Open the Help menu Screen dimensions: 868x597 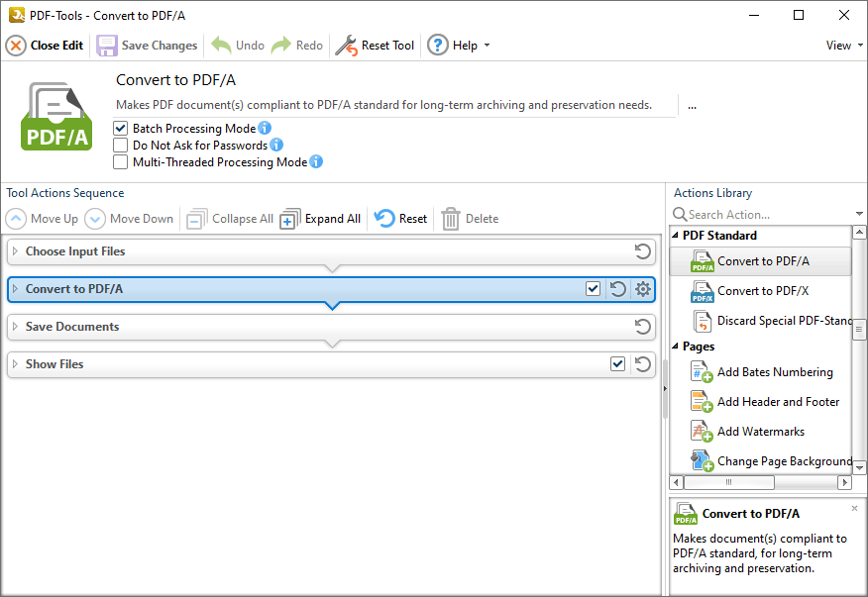pyautogui.click(x=459, y=46)
